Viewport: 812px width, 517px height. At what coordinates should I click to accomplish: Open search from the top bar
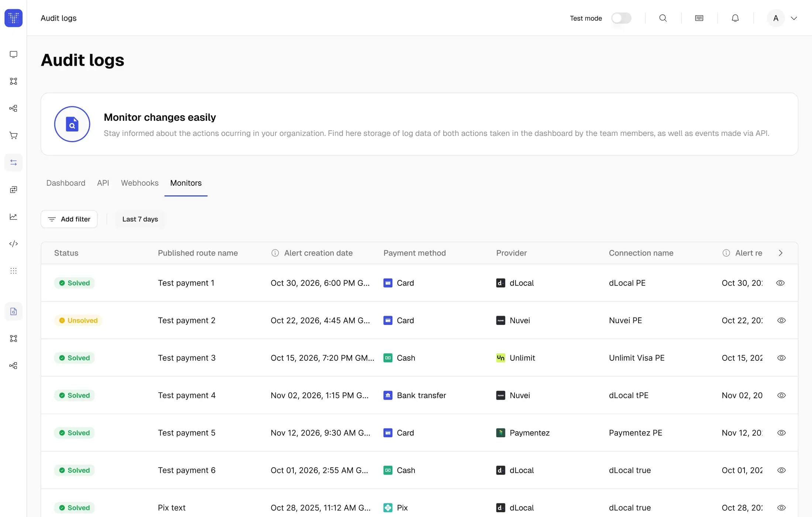pos(663,18)
